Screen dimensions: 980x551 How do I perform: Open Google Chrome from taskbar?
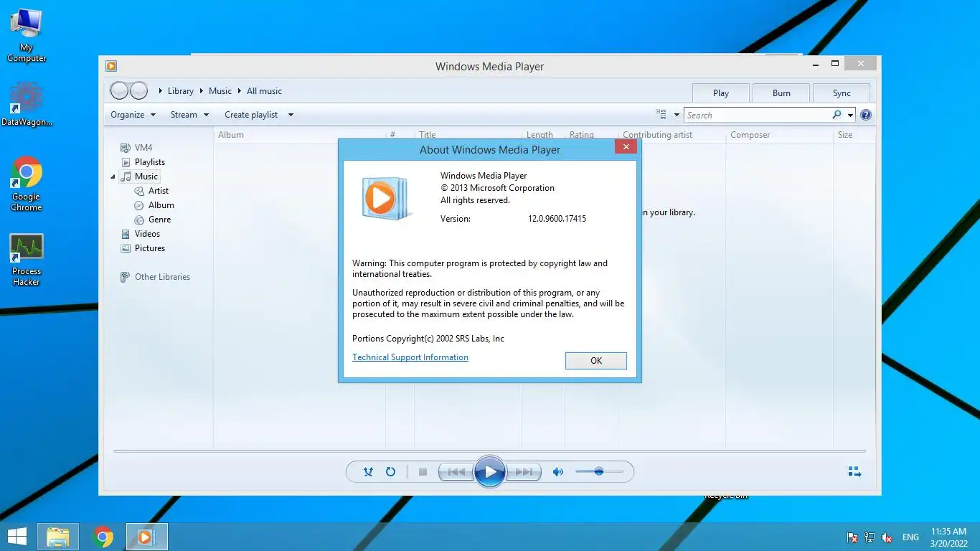103,537
